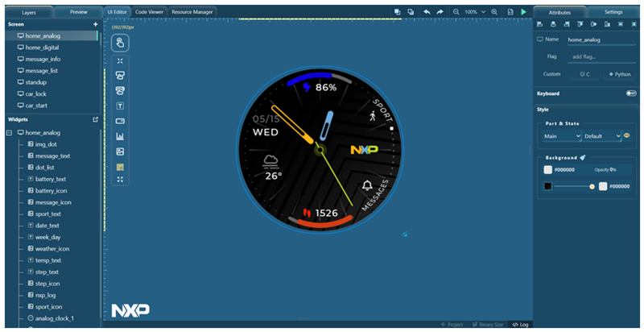This screenshot has height=332, width=644.
Task: Switch to the Settings tab
Action: tap(613, 12)
